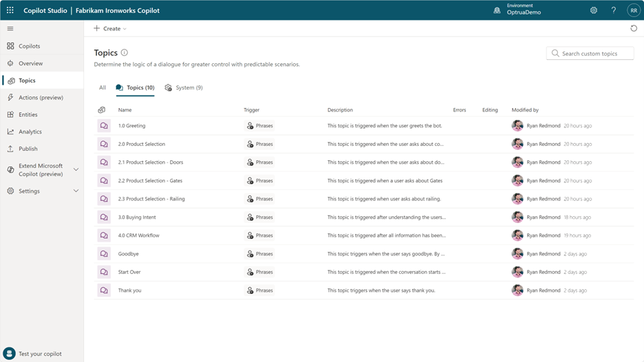
Task: Click the Start Over topic row icon
Action: (x=104, y=272)
